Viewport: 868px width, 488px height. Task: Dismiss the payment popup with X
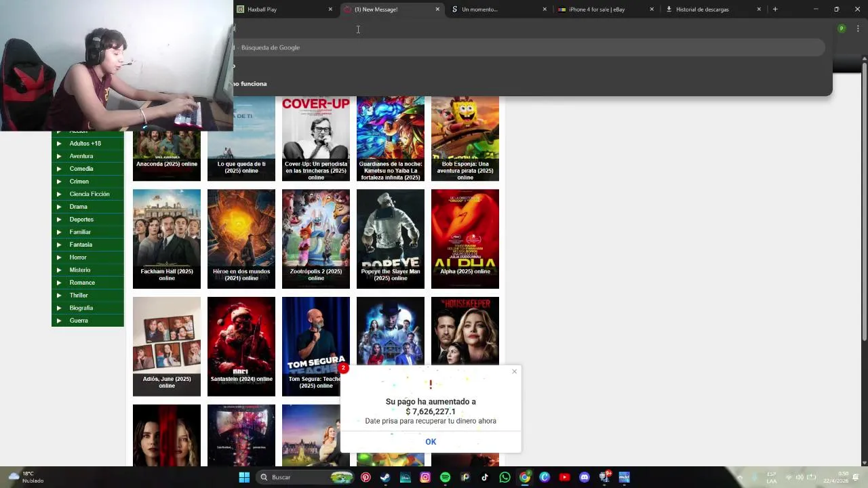click(x=514, y=371)
